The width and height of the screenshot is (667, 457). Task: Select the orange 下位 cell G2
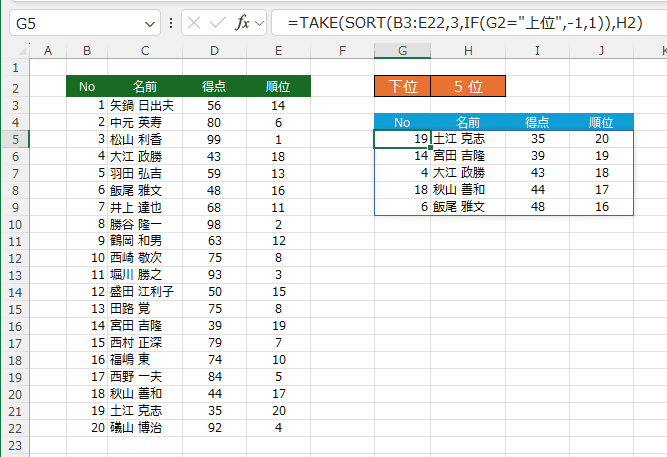(402, 87)
